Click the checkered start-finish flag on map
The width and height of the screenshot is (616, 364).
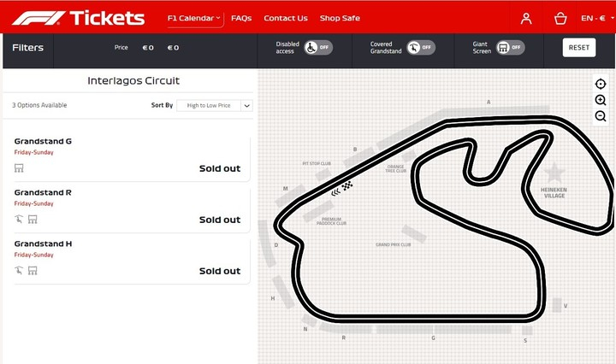(x=346, y=185)
